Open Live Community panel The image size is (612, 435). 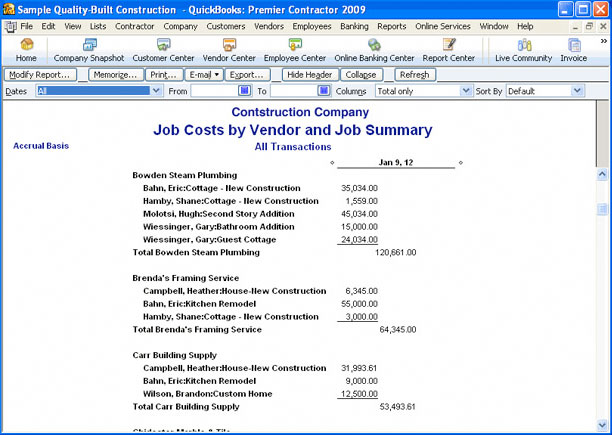click(523, 50)
